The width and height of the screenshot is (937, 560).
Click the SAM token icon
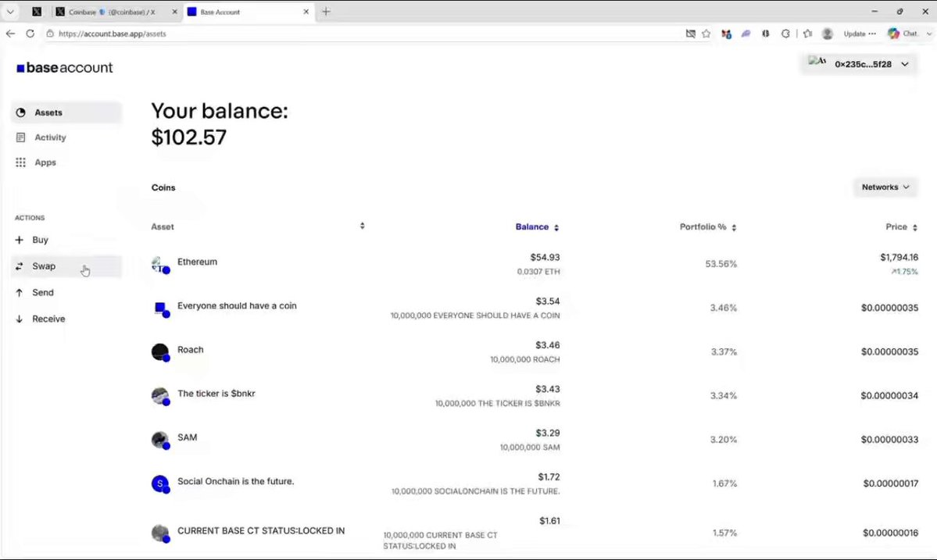pyautogui.click(x=160, y=440)
